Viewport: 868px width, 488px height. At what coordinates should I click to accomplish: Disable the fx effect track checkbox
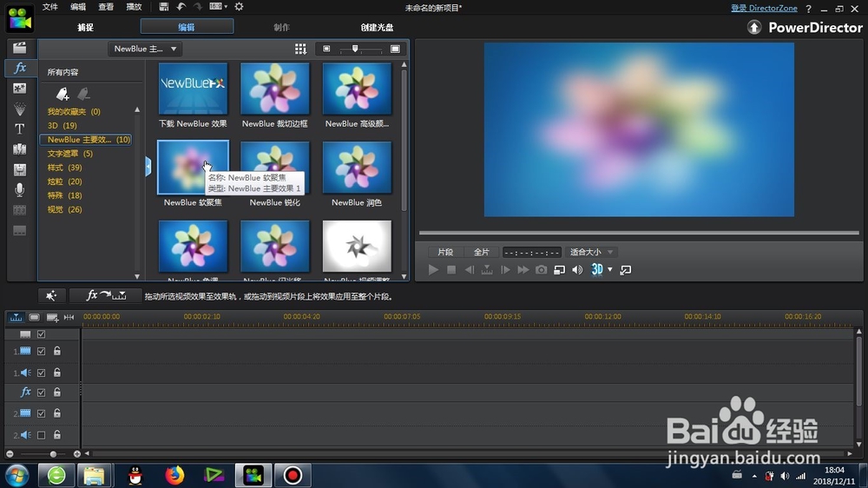41,392
